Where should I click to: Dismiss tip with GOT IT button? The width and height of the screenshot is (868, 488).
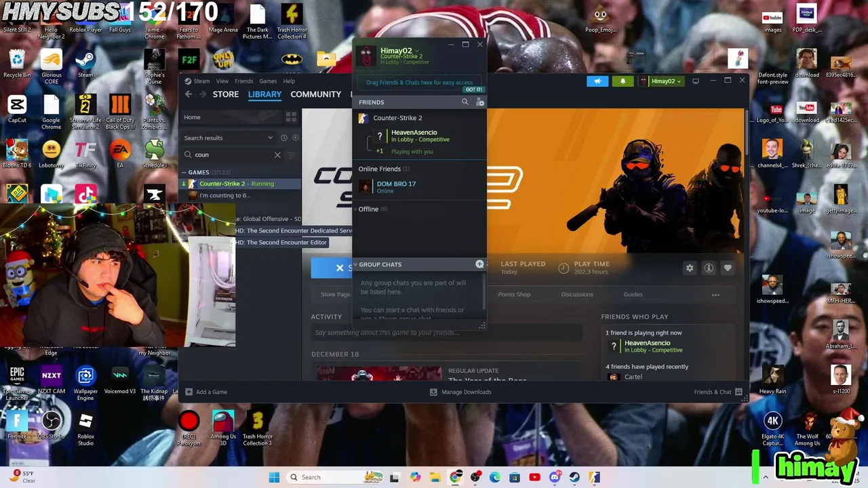pyautogui.click(x=473, y=89)
